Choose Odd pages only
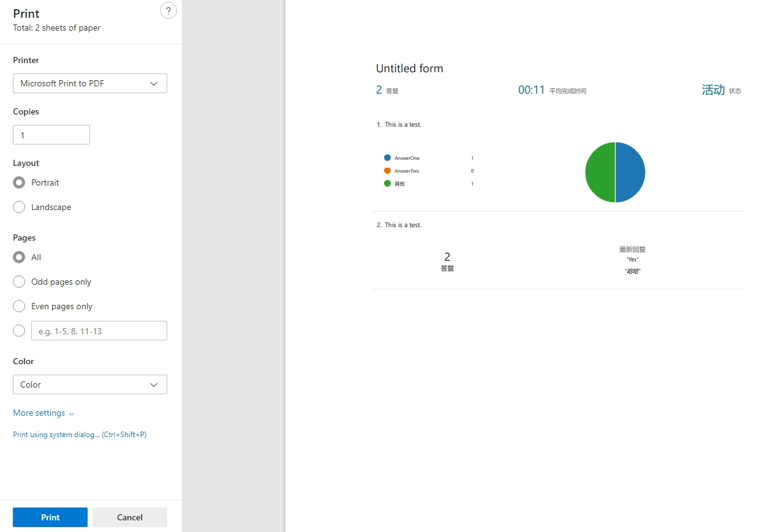The width and height of the screenshot is (781, 532). tap(19, 282)
